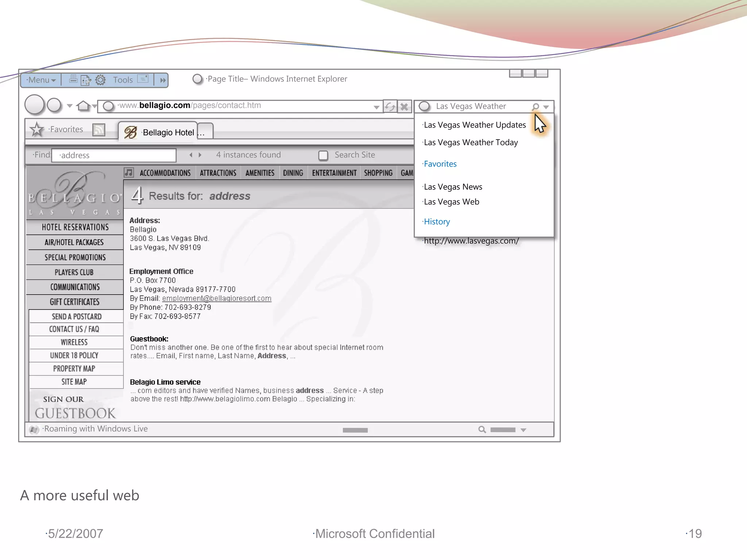The width and height of the screenshot is (747, 560).
Task: Open a new blank tab
Action: [205, 131]
